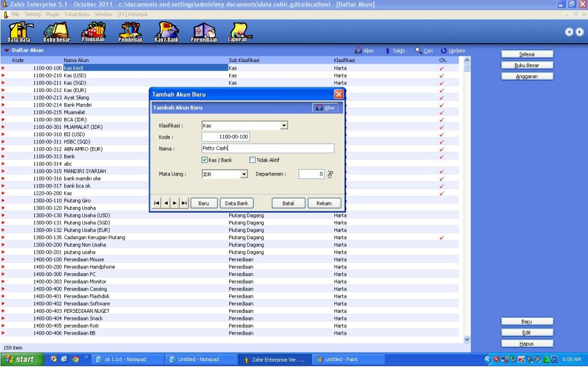
Task: Click the Anggaran button
Action: pyautogui.click(x=527, y=76)
